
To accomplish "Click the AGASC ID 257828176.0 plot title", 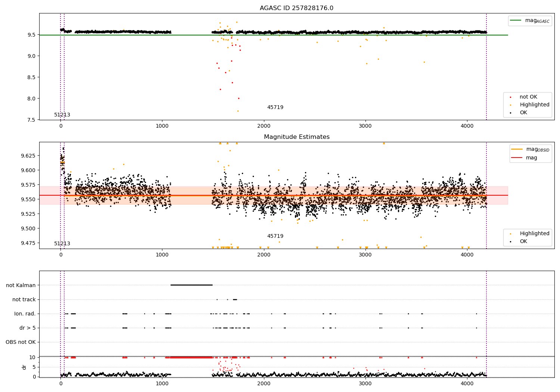I will coord(296,8).
